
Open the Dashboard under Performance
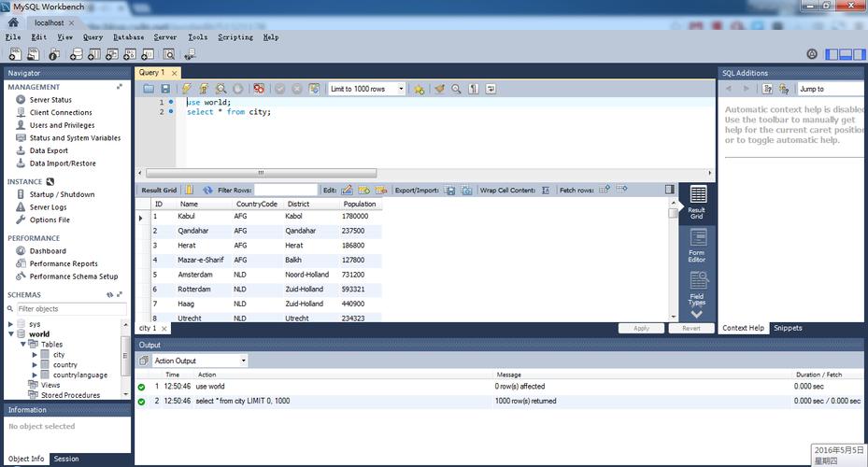48,251
